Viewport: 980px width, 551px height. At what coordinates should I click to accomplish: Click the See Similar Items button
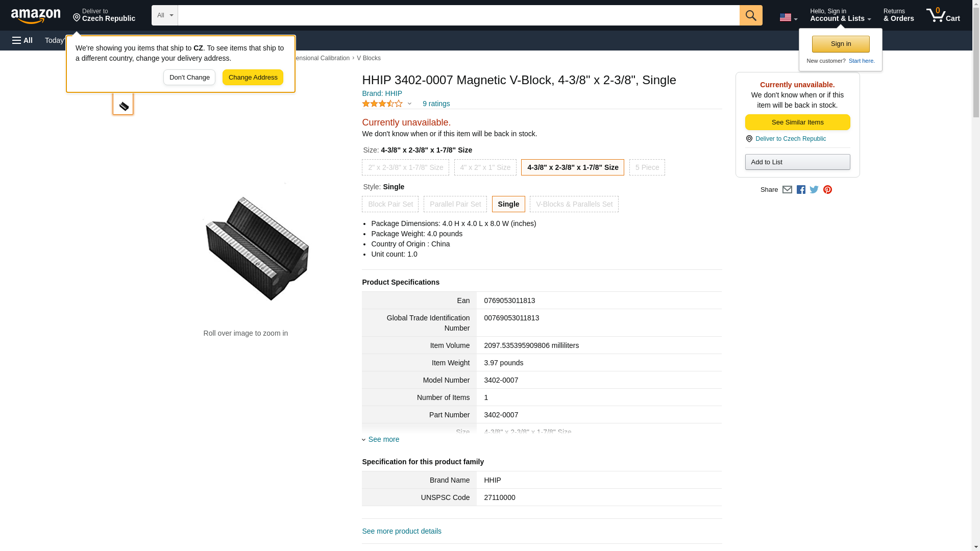tap(797, 122)
